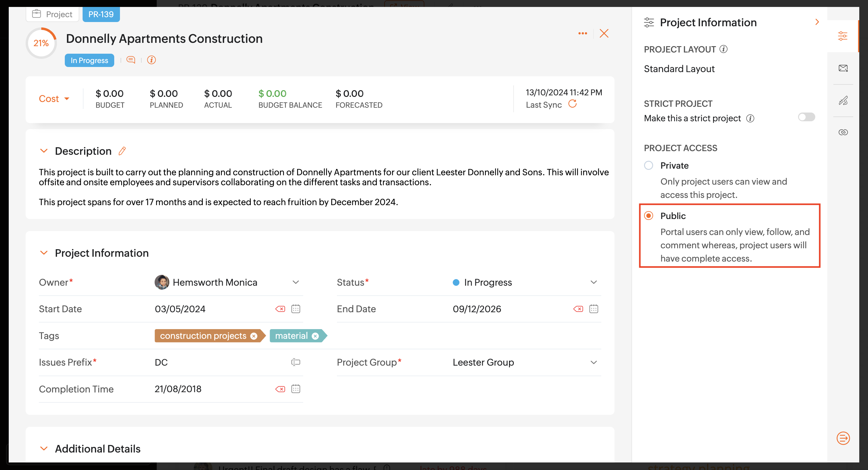Edit description using the pencil icon

(x=122, y=151)
